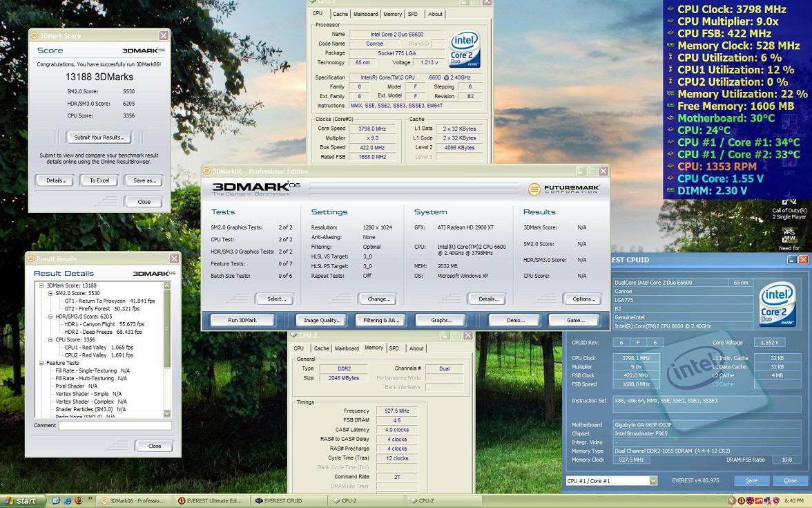Launch Firefox from the quick launch bar
Viewport: 812px width, 508px height.
(78, 500)
